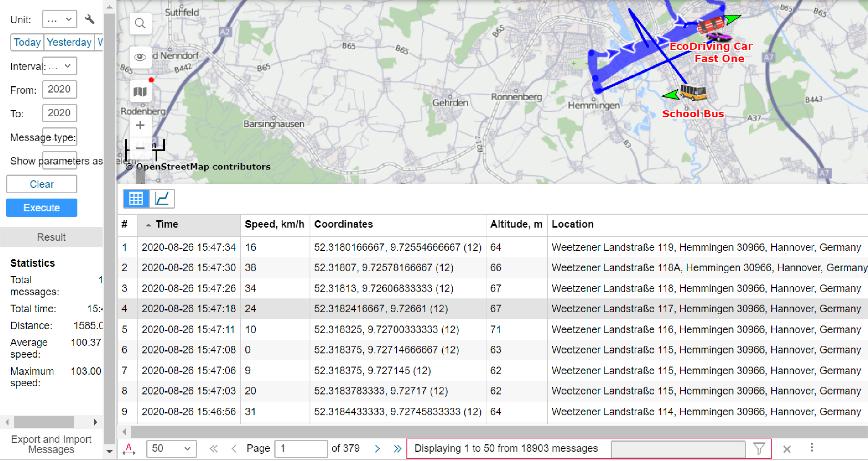This screenshot has height=461, width=868.
Task: Change the 50 rows per page dropdown
Action: pyautogui.click(x=171, y=449)
